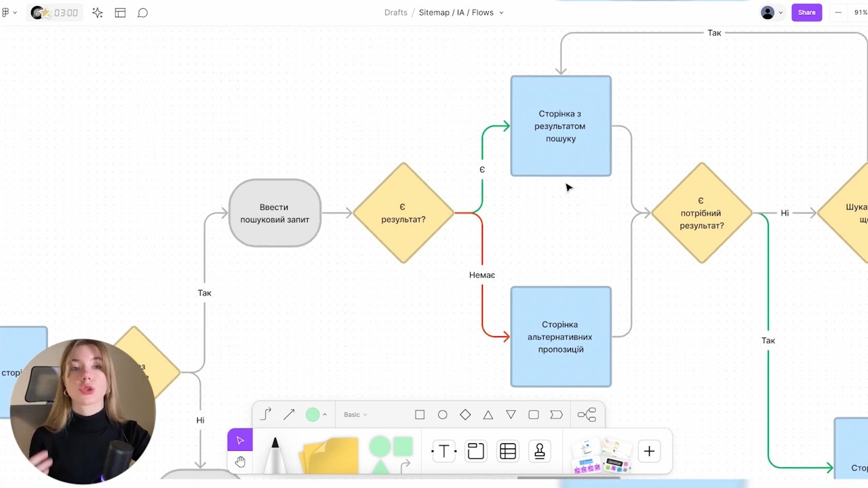This screenshot has width=868, height=488.
Task: Select 'Сторінка альтернативних пропозицій' box
Action: [561, 337]
